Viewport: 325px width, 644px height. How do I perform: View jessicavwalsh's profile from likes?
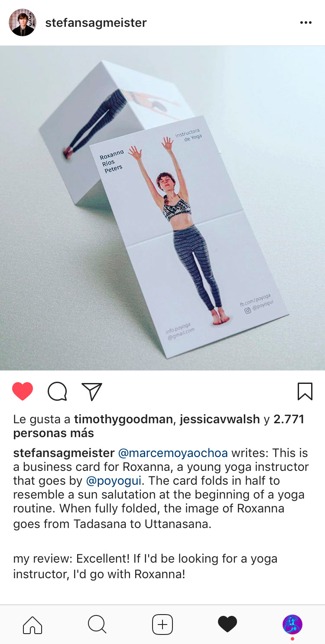point(220,419)
